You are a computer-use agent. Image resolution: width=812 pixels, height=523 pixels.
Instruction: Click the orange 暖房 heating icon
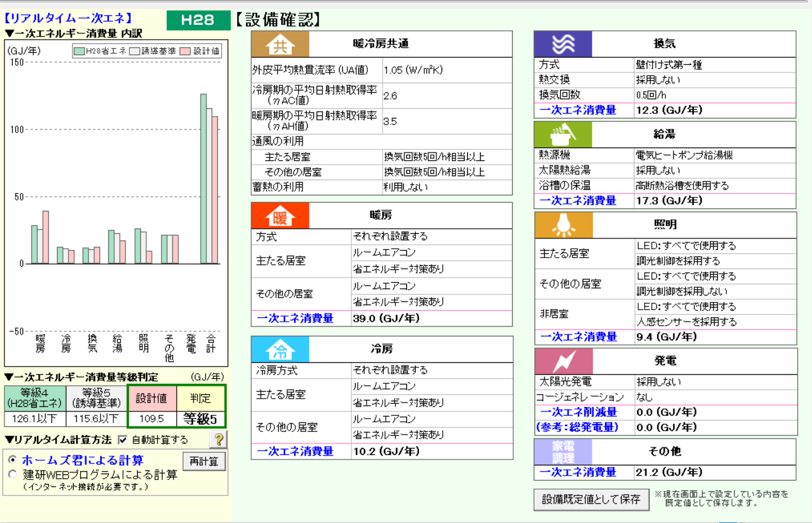(x=280, y=216)
